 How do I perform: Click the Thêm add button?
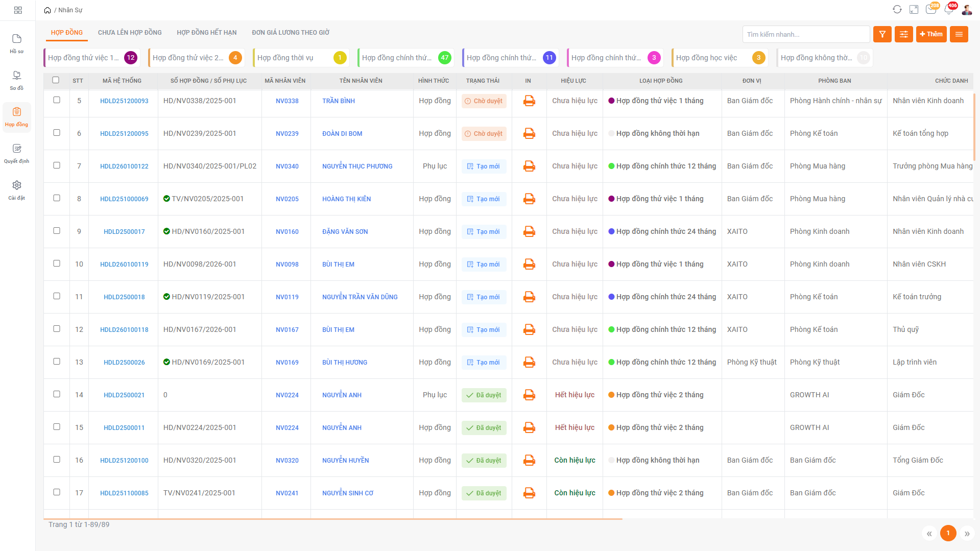tap(931, 34)
